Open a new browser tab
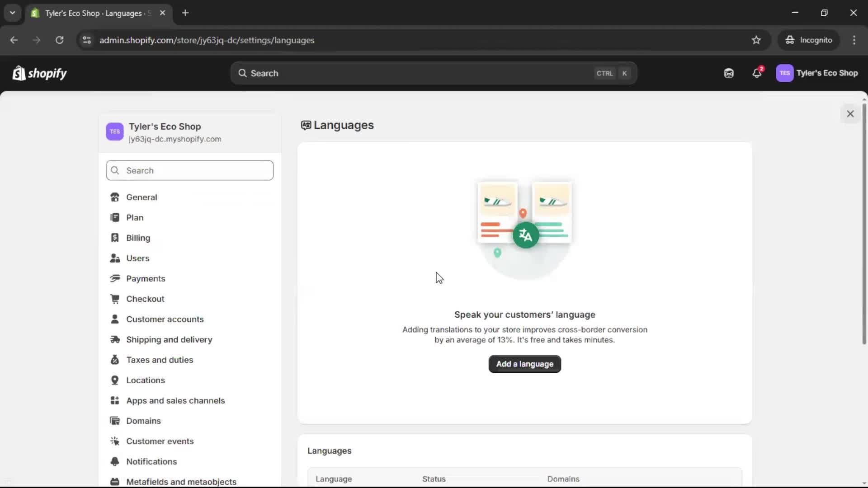 (x=185, y=13)
